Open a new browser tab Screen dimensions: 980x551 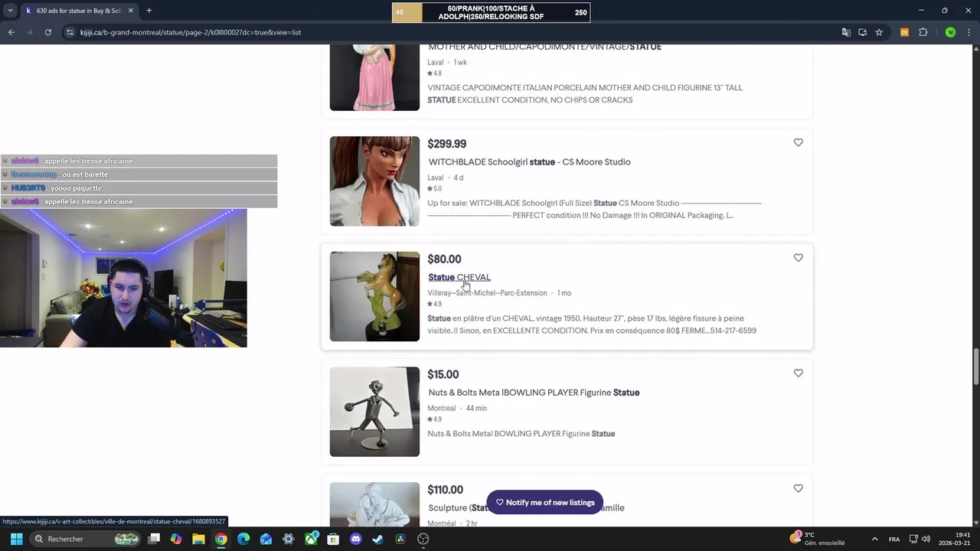click(149, 11)
